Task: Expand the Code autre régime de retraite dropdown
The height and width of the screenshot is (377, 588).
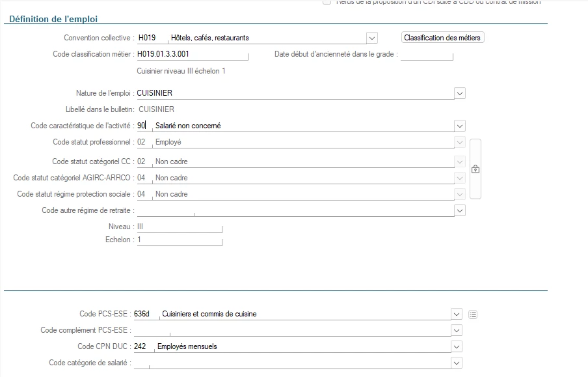Action: 460,210
